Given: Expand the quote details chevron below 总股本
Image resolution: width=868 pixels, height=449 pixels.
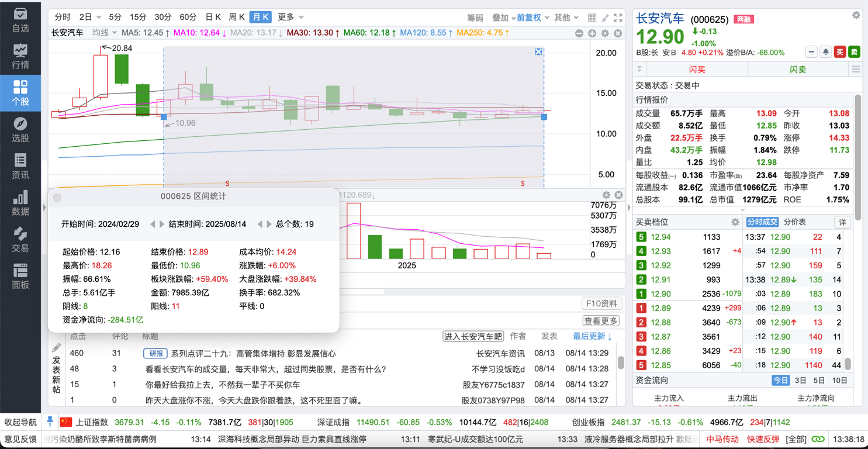Looking at the screenshot, I should coord(742,209).
